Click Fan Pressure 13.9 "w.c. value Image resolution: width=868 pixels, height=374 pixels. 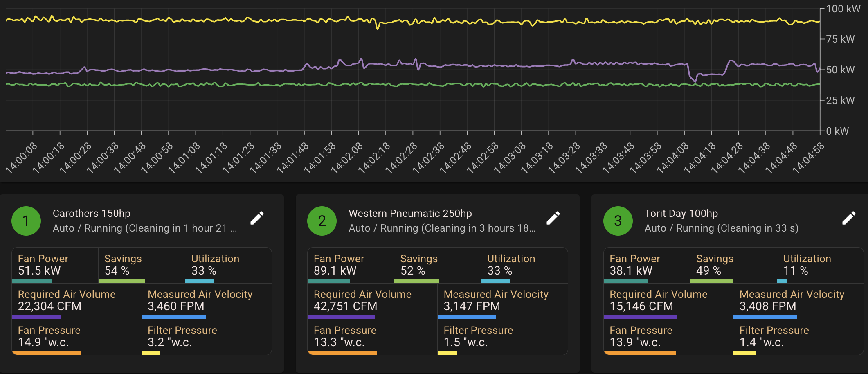tap(635, 342)
